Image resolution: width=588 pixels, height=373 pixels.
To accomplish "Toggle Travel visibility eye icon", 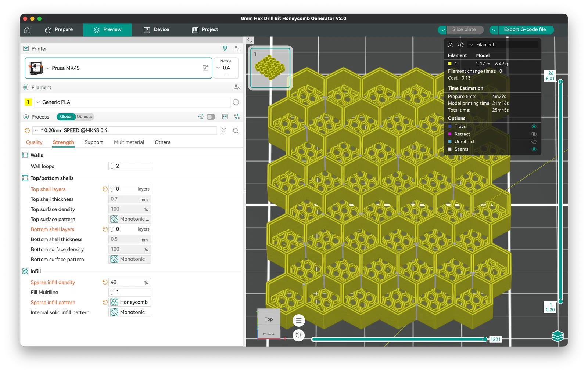I will (x=534, y=127).
